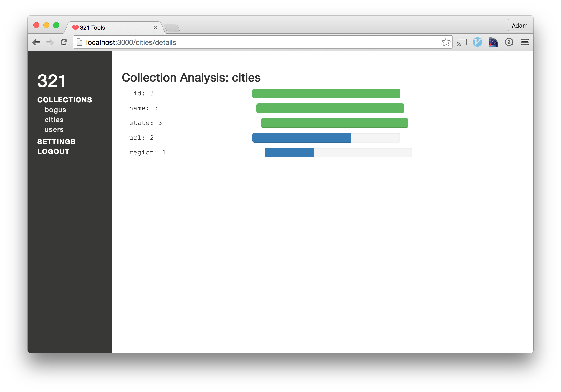Screen dimensions: 561x392
Task: Open the users collection link
Action: pos(54,130)
